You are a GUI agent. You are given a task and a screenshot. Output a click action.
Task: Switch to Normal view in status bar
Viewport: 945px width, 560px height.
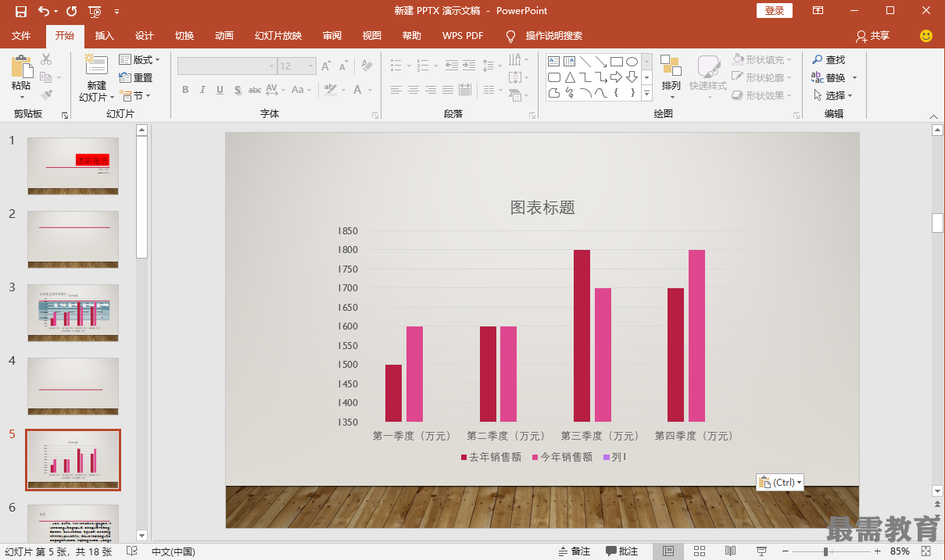[x=668, y=551]
